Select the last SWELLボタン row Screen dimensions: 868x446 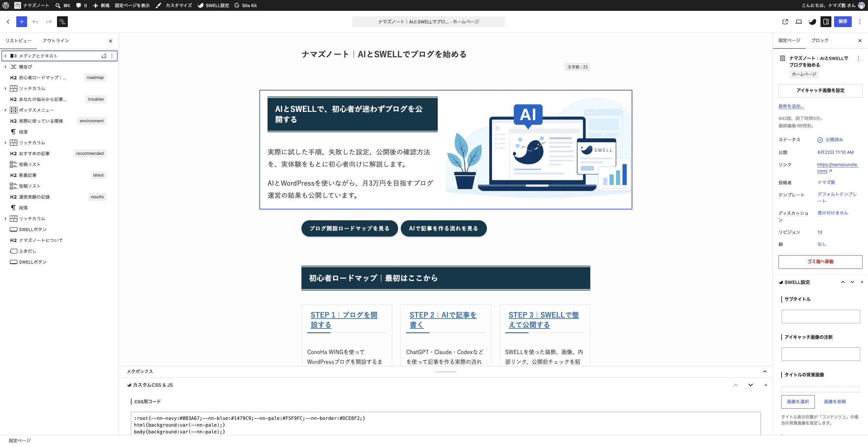[59, 262]
